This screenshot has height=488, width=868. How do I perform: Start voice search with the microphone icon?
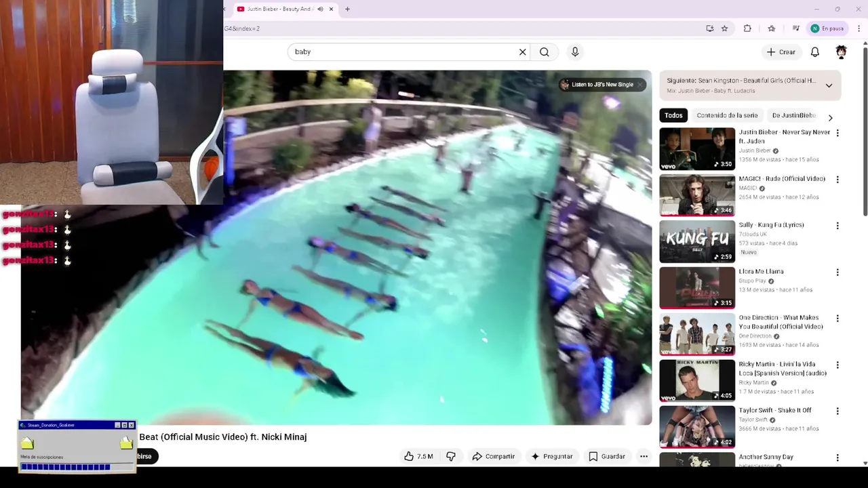click(575, 52)
